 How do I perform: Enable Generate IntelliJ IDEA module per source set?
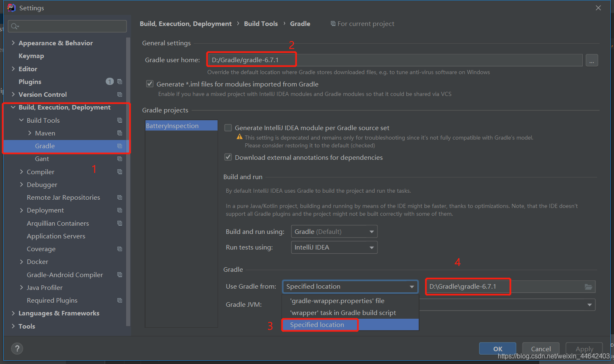pyautogui.click(x=228, y=128)
